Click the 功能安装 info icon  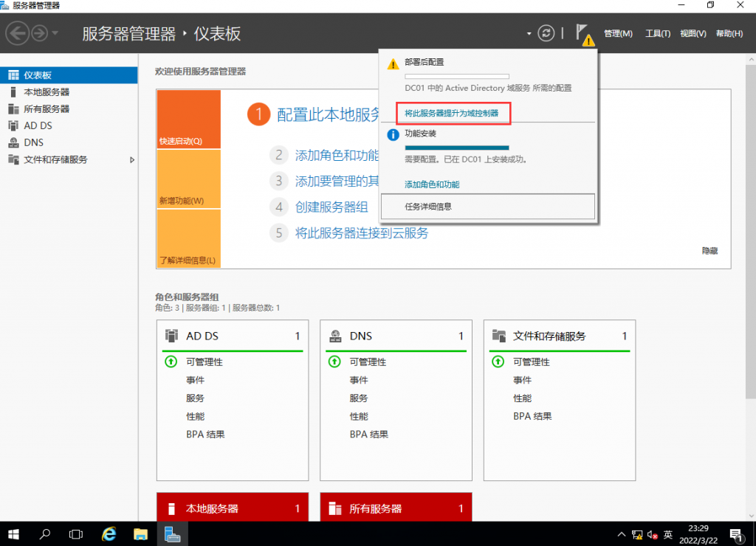[393, 135]
